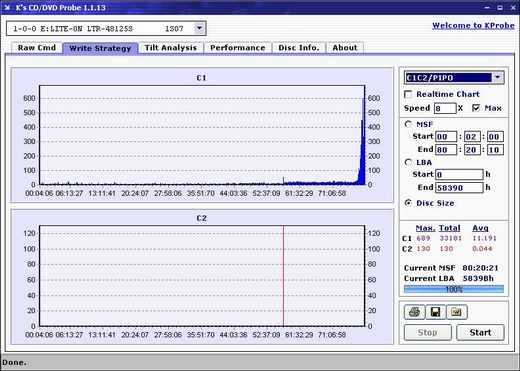Screen dimensions: 520x371
Task: Open the Tilt Analysis tab
Action: 171,48
